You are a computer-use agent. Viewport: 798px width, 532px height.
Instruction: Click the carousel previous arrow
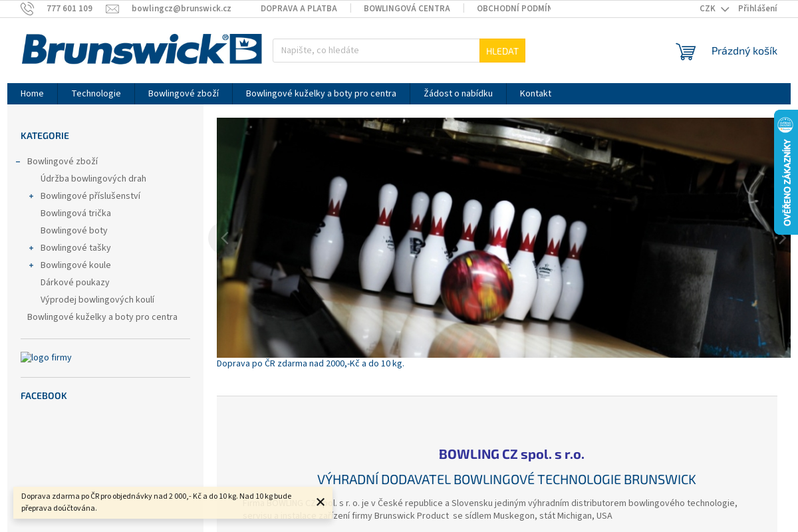(224, 237)
